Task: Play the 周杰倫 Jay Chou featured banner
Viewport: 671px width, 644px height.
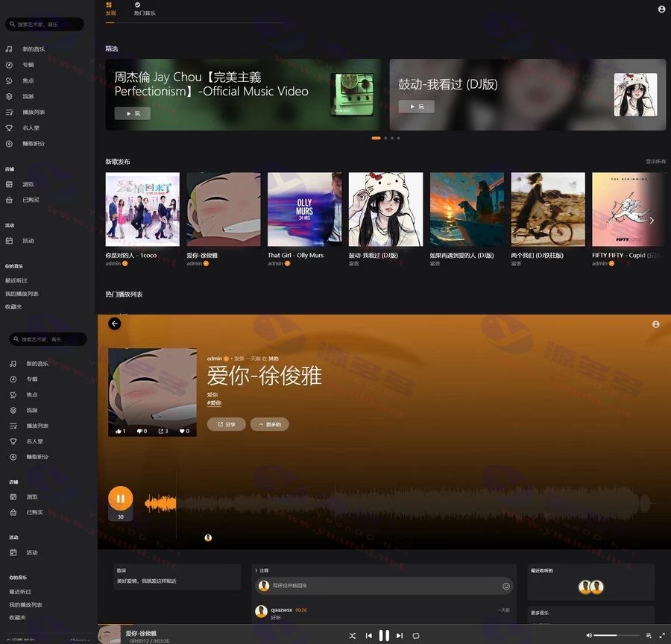Action: [132, 113]
